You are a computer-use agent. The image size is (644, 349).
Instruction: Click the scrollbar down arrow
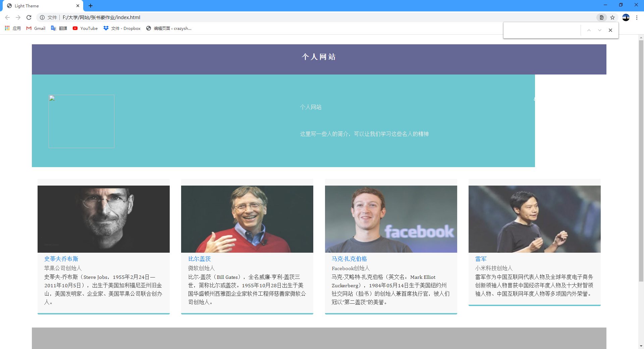tap(641, 346)
